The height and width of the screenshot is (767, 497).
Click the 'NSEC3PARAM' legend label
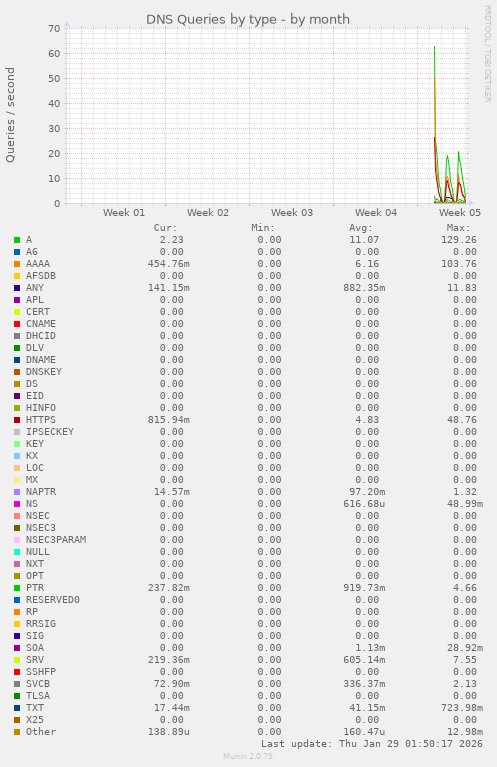click(56, 540)
